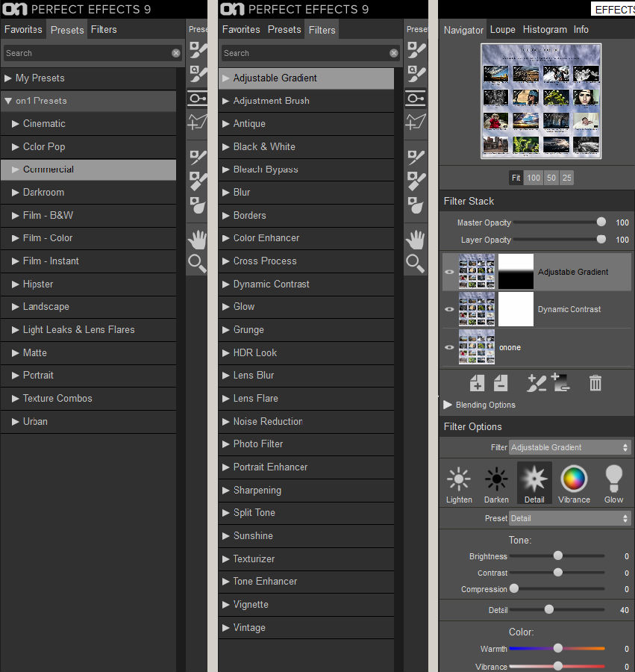Select the Vignette filter
This screenshot has width=635, height=672.
[306, 605]
